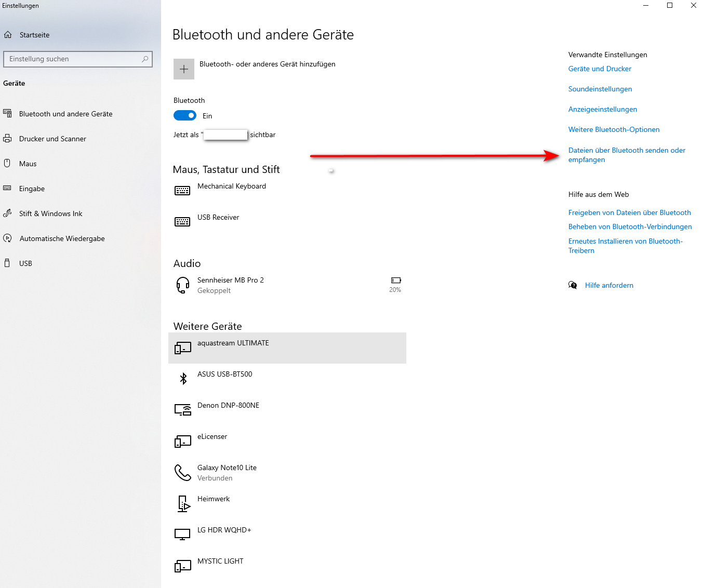
Task: Click the Hilfe anfordern chat icon
Action: (573, 285)
